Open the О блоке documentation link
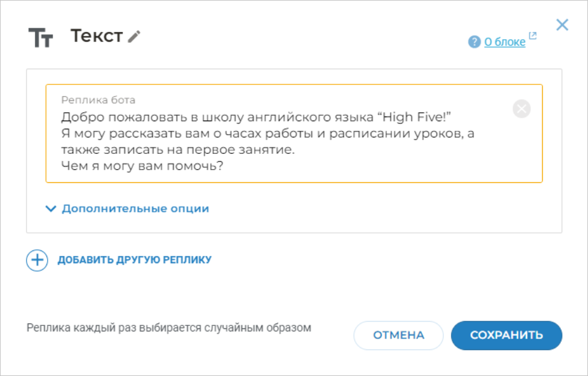This screenshot has height=376, width=588. pos(503,42)
